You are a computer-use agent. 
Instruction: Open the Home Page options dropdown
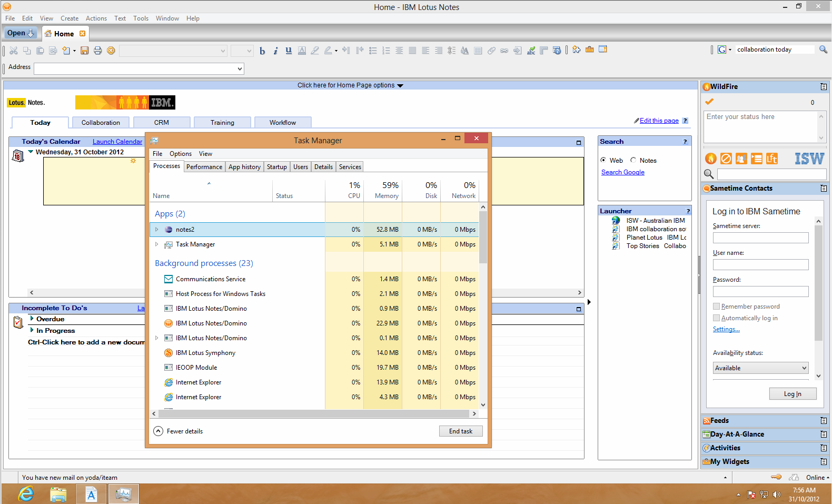point(350,85)
